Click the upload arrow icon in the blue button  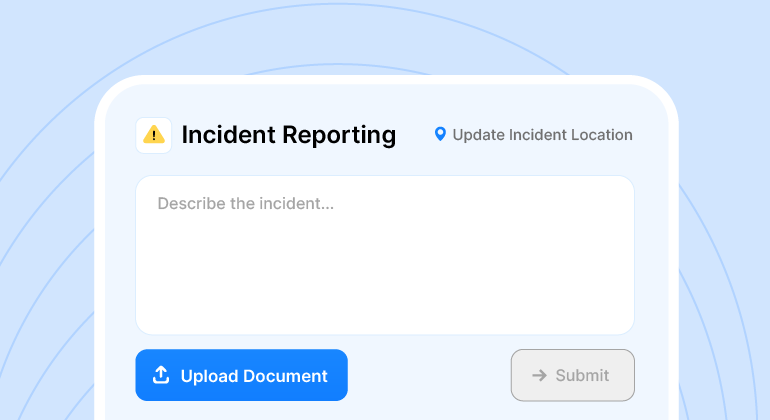[161, 375]
